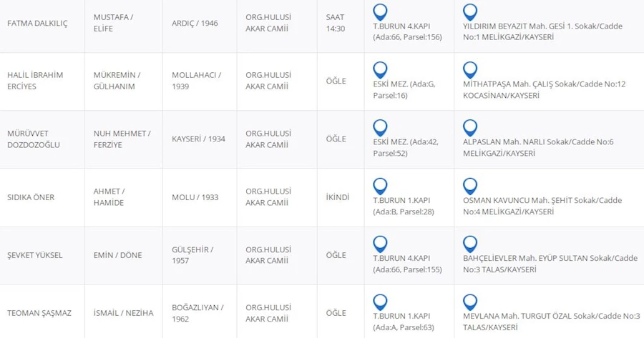The width and height of the screenshot is (644, 338).
Task: Click the map pin above T.BURUN 4.KAPI Parsel:155
Action: point(381,244)
